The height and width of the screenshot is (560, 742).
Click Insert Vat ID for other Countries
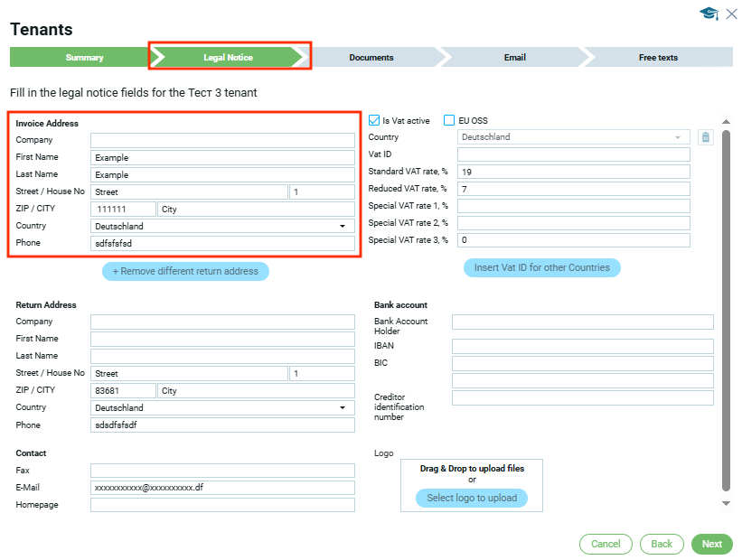(x=542, y=267)
